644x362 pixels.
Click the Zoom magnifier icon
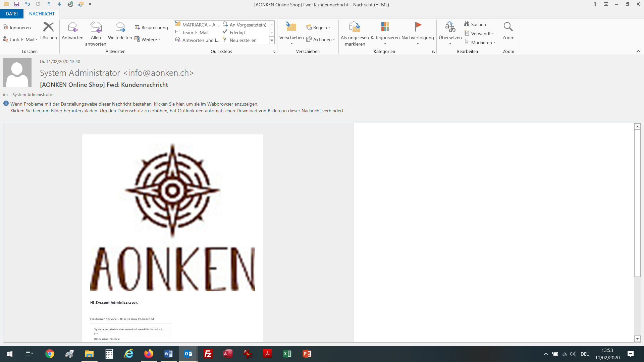(508, 27)
